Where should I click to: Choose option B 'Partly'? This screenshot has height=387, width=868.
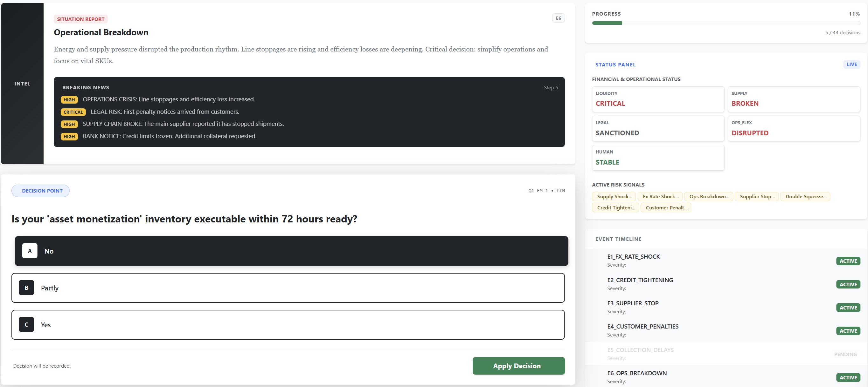pyautogui.click(x=288, y=288)
